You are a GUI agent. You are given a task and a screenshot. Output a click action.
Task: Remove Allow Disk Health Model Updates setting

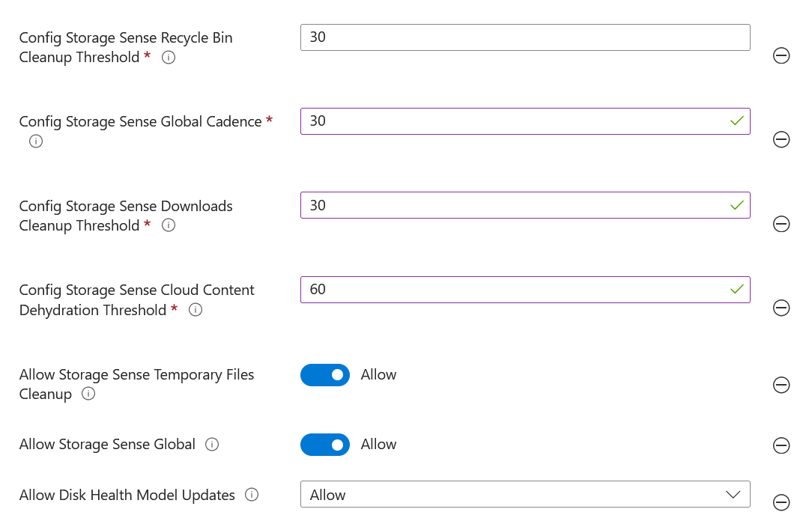pos(781,502)
